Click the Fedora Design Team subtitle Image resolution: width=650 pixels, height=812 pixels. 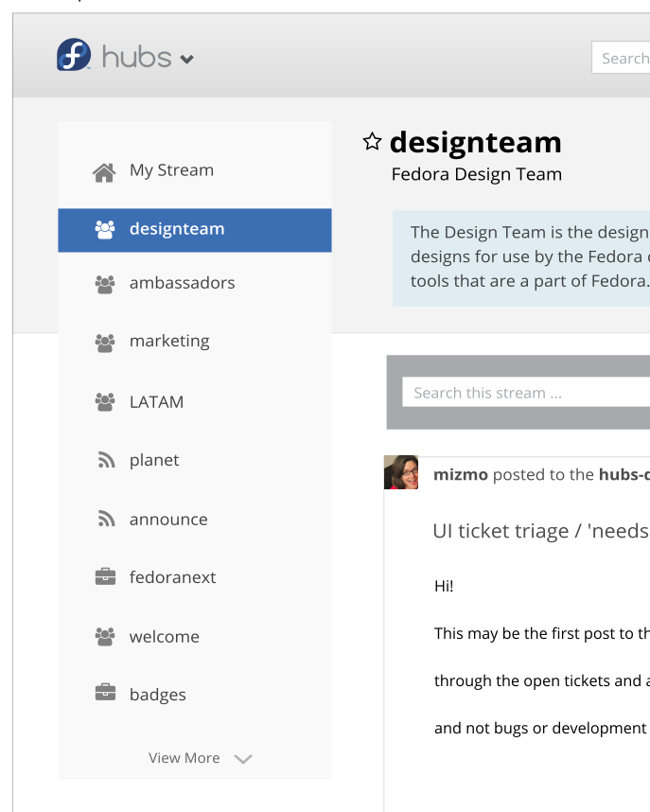click(477, 174)
